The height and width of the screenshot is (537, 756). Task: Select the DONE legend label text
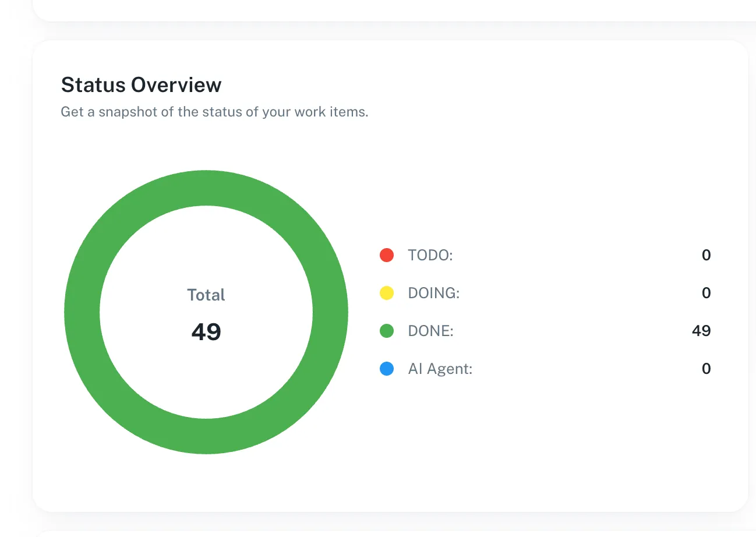[430, 330]
